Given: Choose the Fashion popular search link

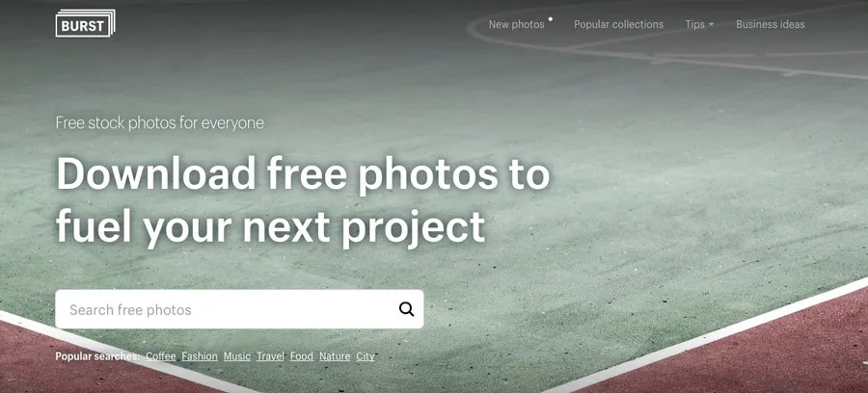Looking at the screenshot, I should 200,356.
